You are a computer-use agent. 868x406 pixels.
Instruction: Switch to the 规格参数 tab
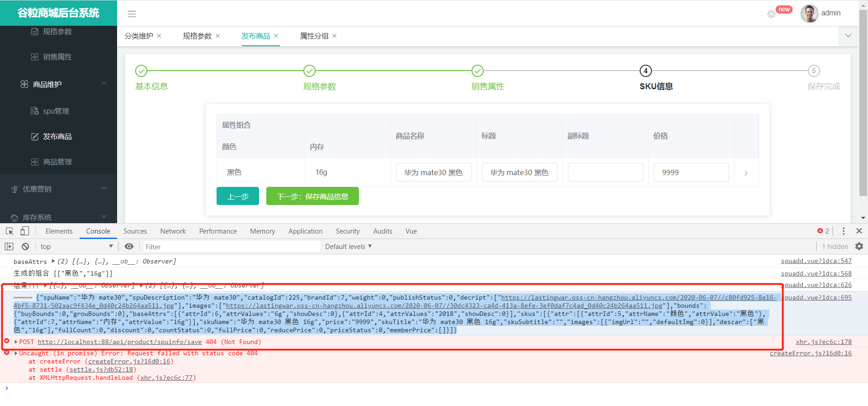tap(197, 36)
